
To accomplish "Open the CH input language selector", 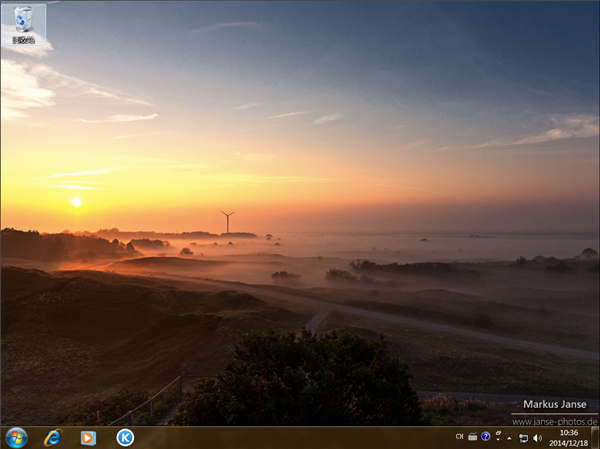I will (x=459, y=437).
